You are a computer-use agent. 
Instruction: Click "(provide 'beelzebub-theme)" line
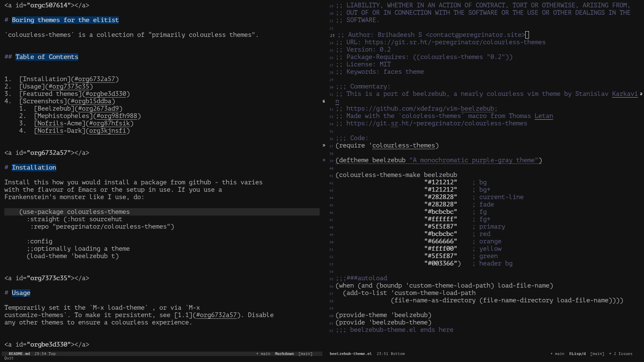coord(383,322)
